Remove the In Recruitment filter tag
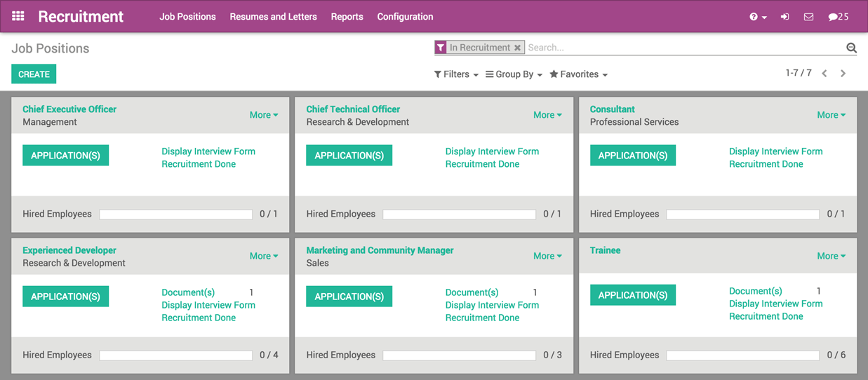The image size is (868, 380). [517, 48]
